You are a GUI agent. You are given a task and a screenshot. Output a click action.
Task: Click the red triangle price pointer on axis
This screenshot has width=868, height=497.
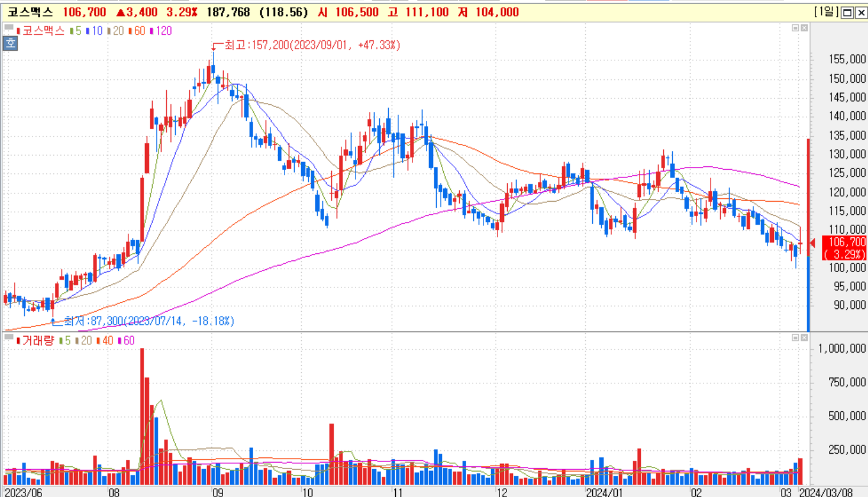[x=812, y=243]
